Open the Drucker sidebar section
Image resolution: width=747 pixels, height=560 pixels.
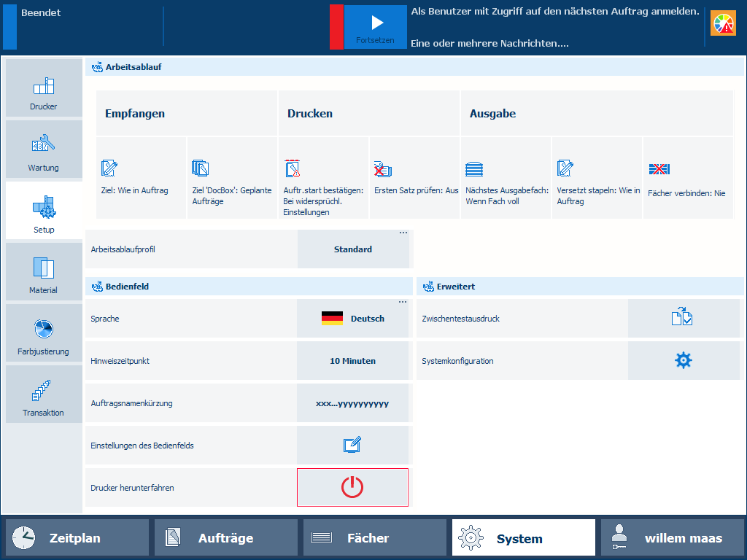[44, 88]
